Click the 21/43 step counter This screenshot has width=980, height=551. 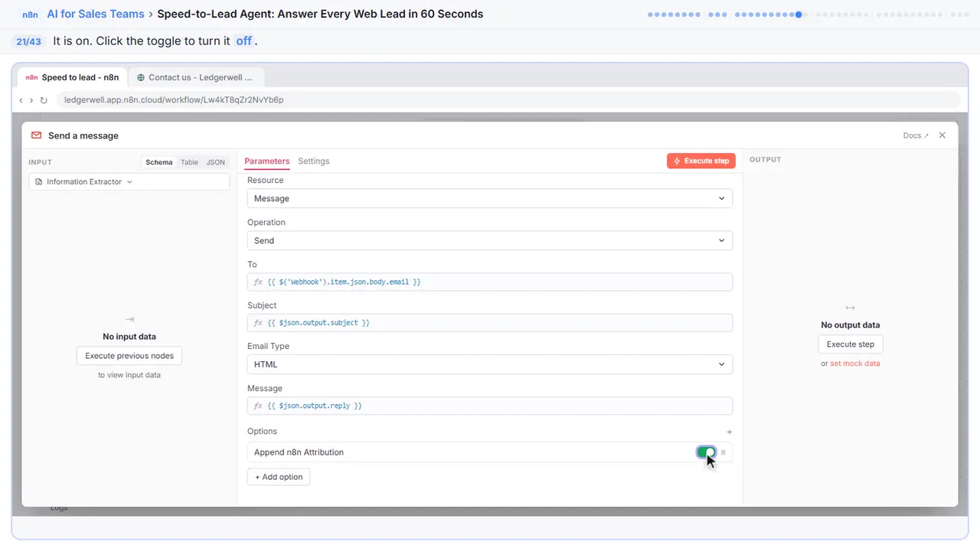point(28,41)
